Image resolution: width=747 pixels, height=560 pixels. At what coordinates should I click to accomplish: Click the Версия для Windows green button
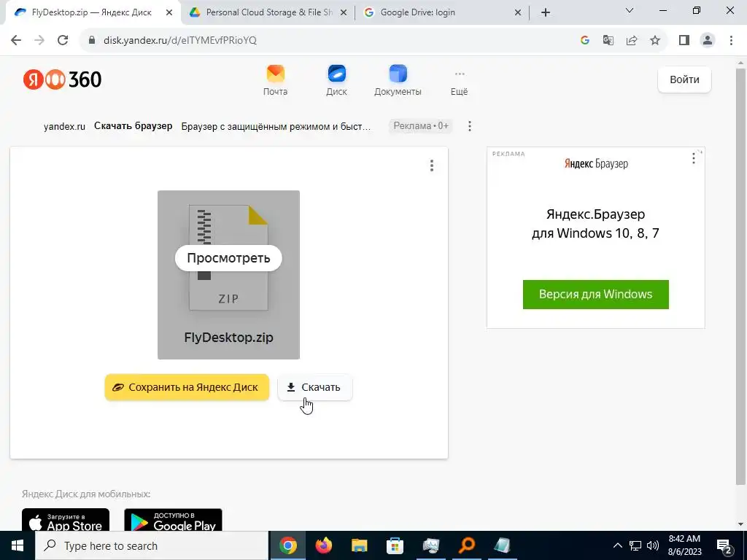[595, 295]
